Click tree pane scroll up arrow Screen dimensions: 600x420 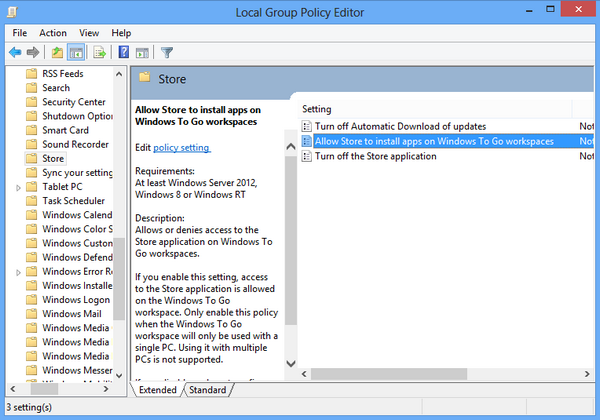119,74
